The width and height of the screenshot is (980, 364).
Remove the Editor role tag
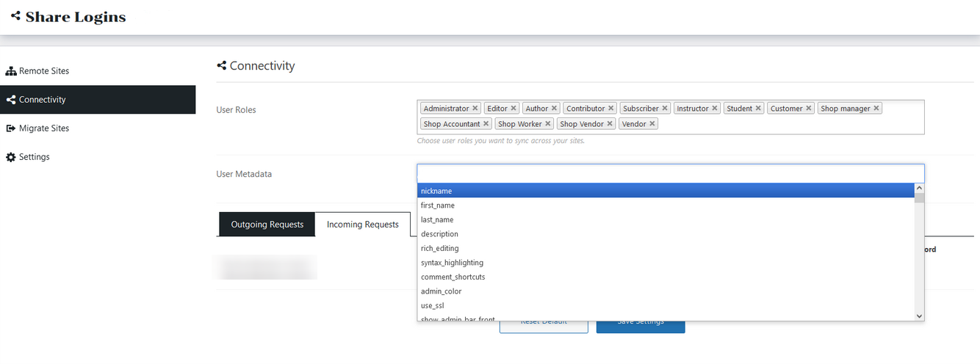(514, 109)
